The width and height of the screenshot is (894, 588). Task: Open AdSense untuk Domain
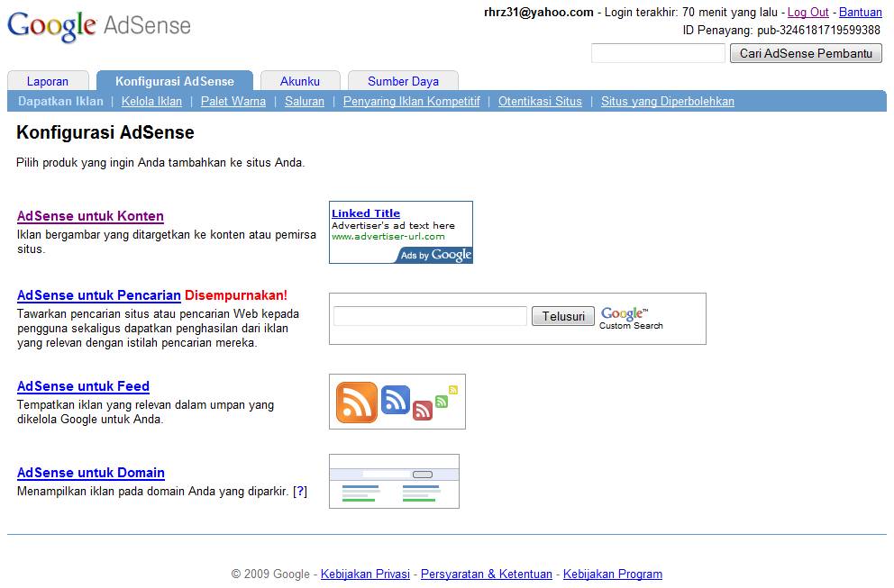coord(91,473)
